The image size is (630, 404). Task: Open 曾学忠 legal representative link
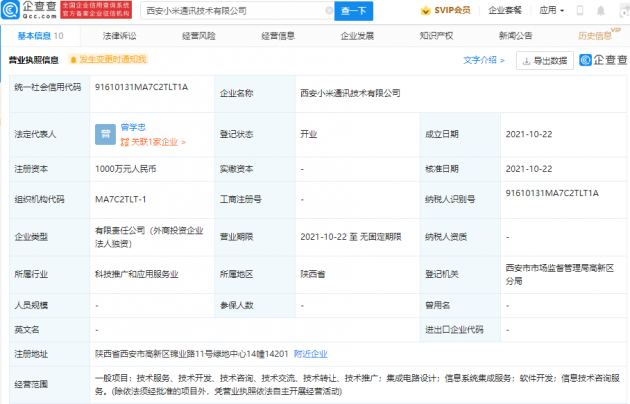click(133, 127)
